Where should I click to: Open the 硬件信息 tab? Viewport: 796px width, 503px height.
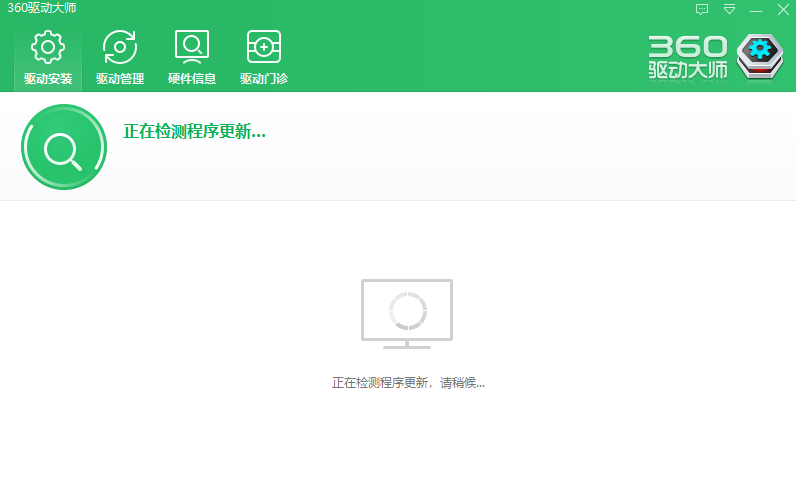(x=192, y=57)
